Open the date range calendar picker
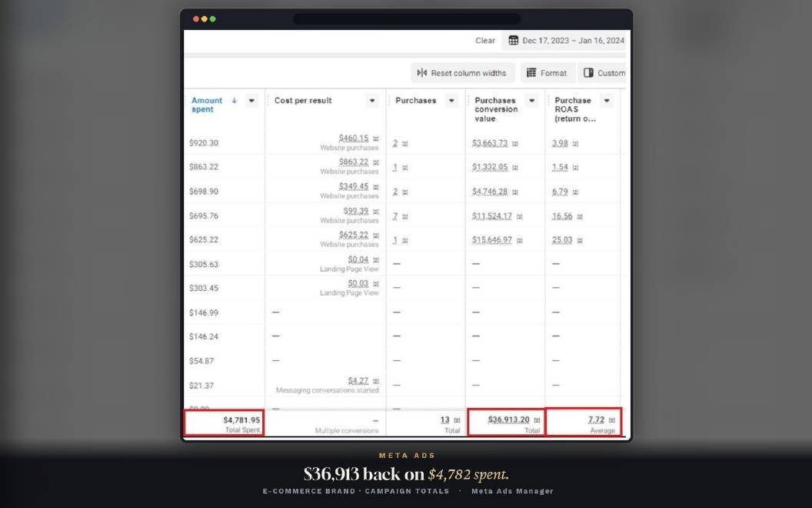 564,41
